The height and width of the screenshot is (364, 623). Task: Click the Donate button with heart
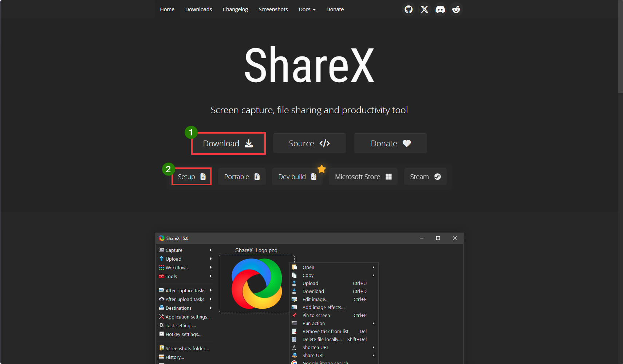[x=391, y=143]
